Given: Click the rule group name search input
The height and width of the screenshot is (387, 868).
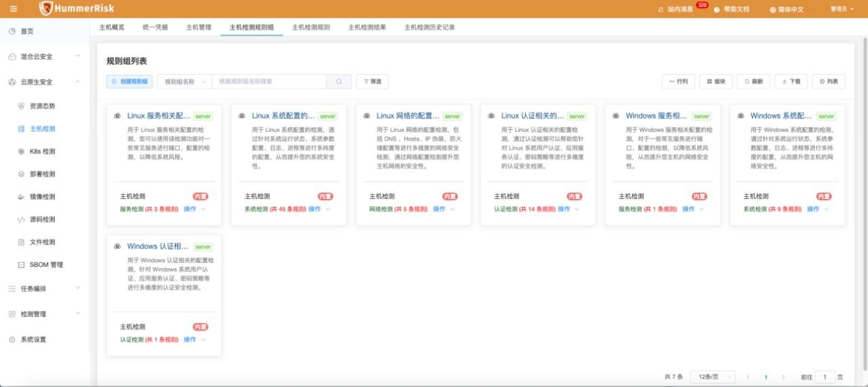Looking at the screenshot, I should pyautogui.click(x=270, y=81).
